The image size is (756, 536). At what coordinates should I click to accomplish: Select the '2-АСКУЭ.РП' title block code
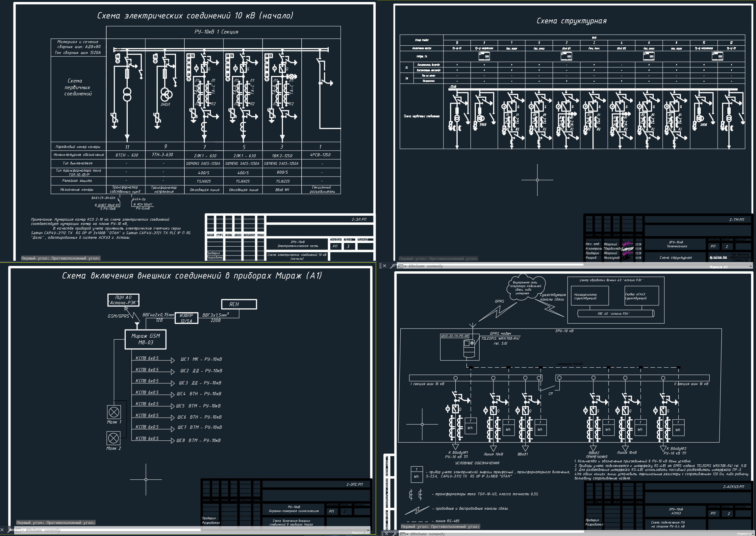coord(734,487)
